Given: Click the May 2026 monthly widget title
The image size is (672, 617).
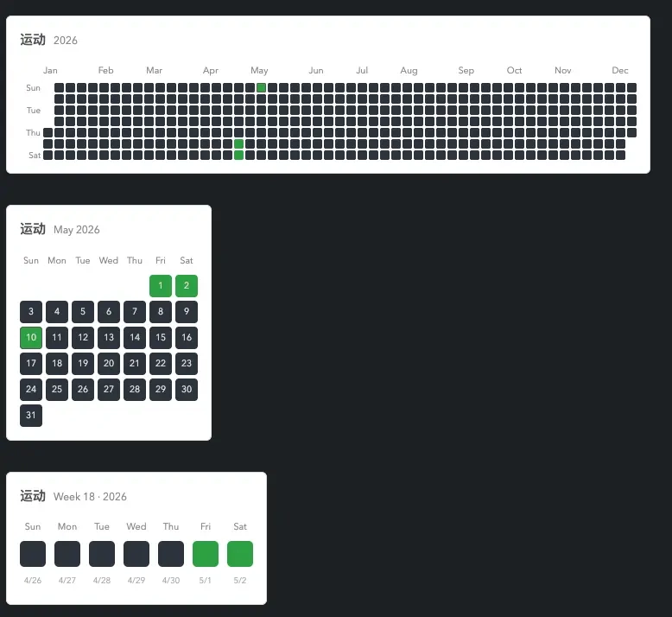Looking at the screenshot, I should pos(76,230).
